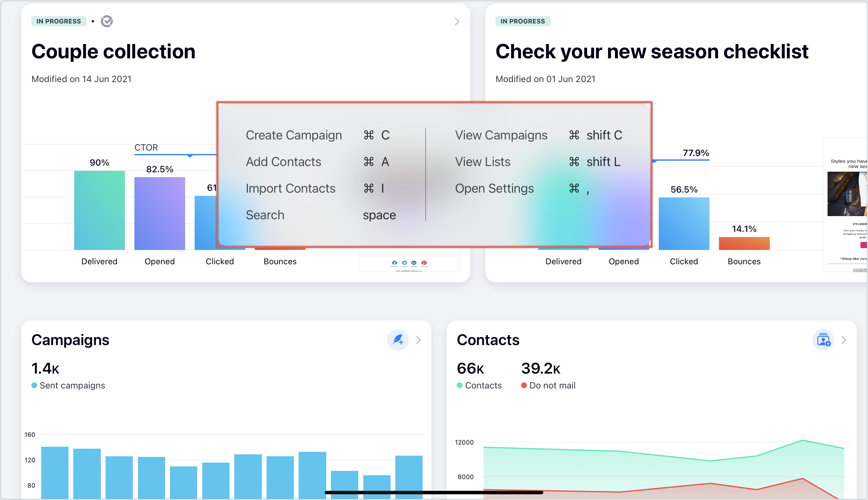Click the LinkedIn icon in email preview
Image resolution: width=868 pixels, height=500 pixels.
(414, 263)
